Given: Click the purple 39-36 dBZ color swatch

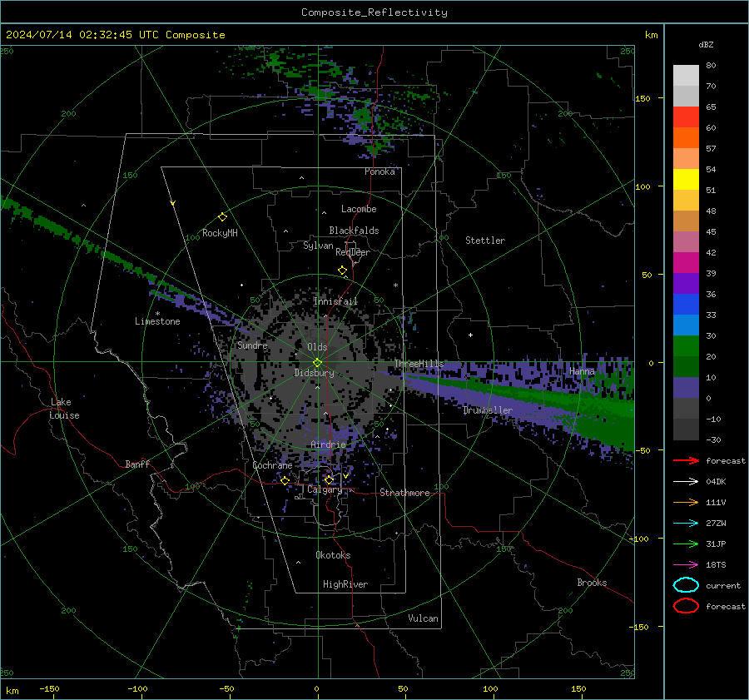Looking at the screenshot, I should click(686, 283).
